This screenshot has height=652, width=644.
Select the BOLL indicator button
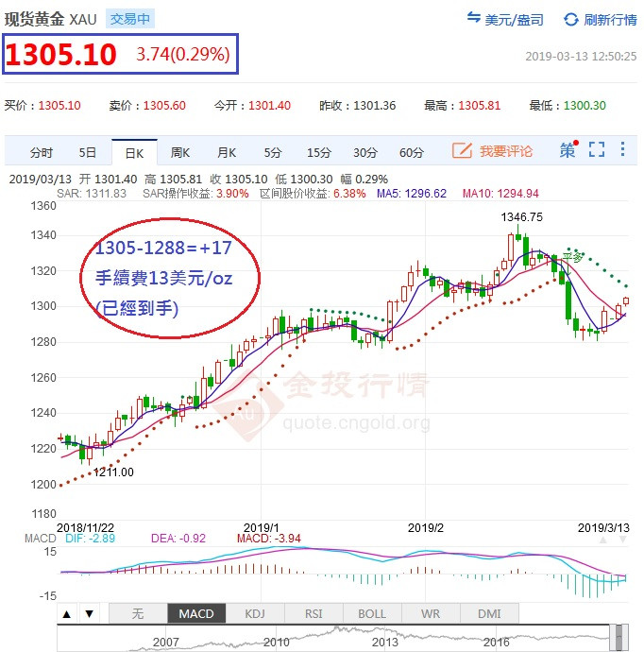(x=372, y=614)
